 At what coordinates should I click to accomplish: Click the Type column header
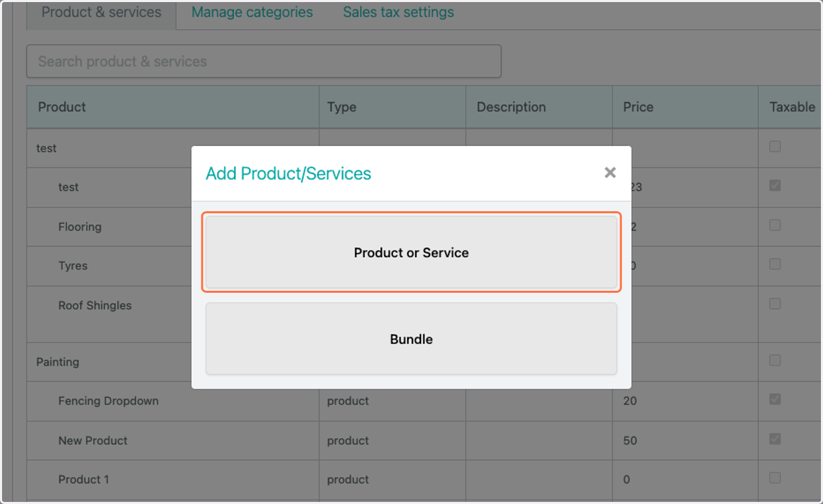click(x=392, y=107)
